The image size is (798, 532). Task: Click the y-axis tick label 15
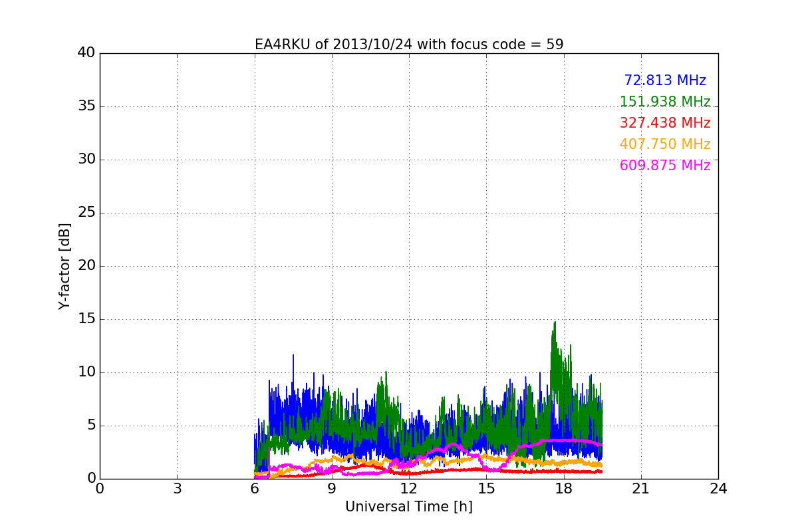tap(86, 319)
